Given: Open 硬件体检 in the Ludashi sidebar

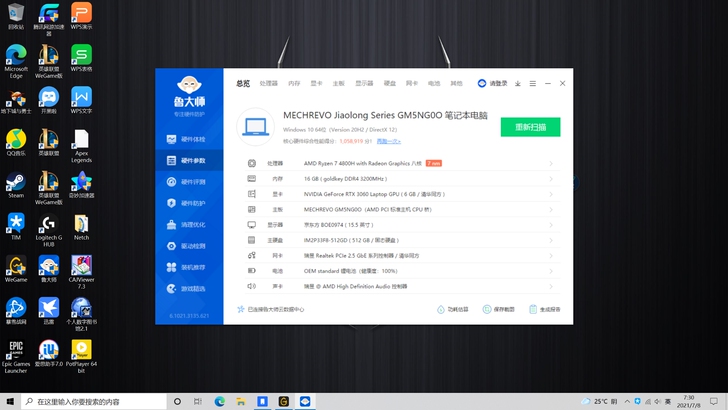Looking at the screenshot, I should (x=186, y=139).
